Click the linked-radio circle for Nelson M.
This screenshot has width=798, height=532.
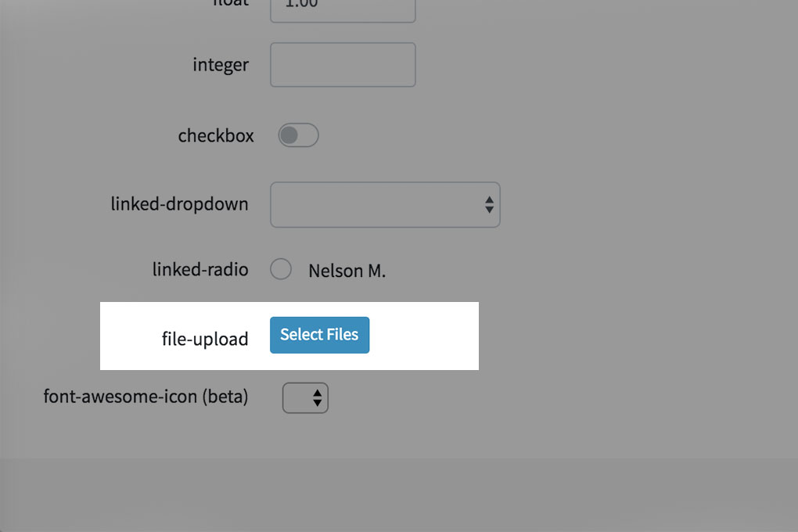pos(281,268)
